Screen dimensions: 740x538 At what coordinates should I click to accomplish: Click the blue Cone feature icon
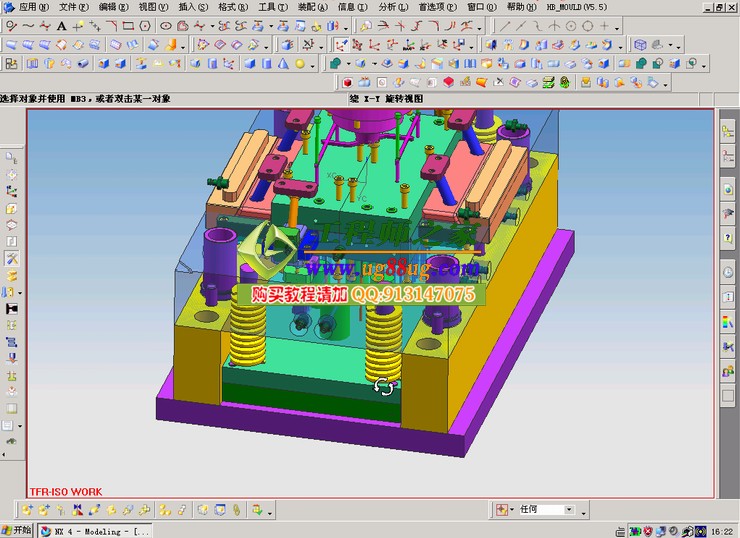(x=282, y=63)
